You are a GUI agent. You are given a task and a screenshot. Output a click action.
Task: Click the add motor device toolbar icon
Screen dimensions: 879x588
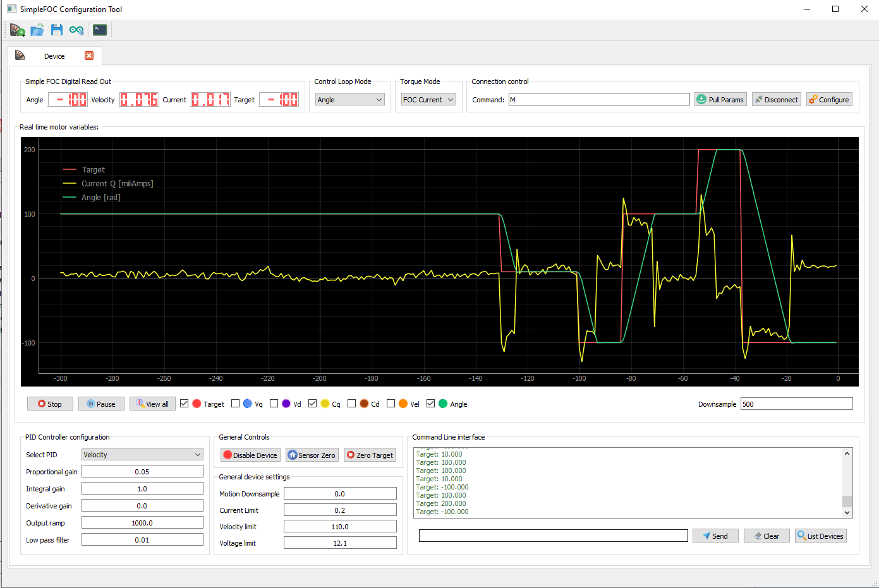tap(17, 30)
